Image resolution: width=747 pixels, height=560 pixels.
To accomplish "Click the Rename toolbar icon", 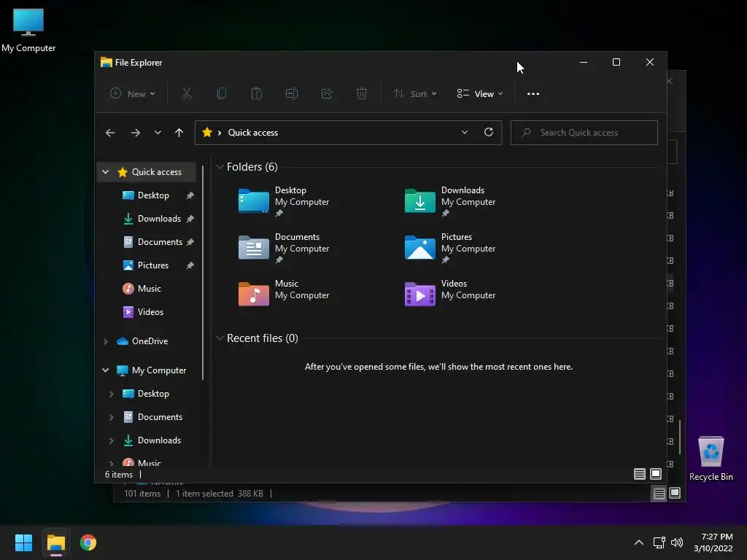I will click(292, 94).
